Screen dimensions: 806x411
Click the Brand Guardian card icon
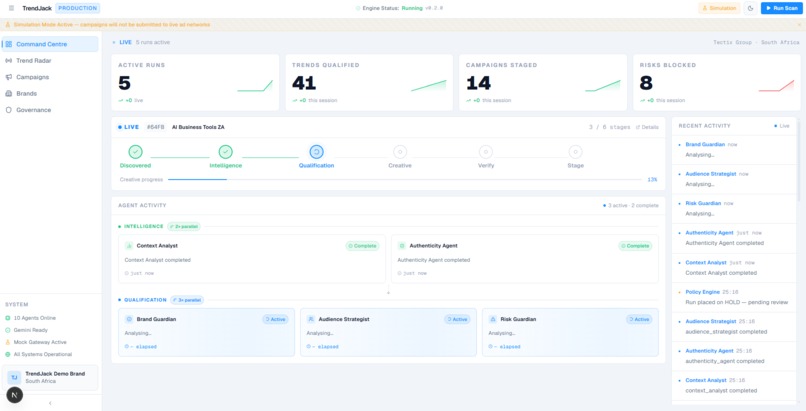coord(129,319)
